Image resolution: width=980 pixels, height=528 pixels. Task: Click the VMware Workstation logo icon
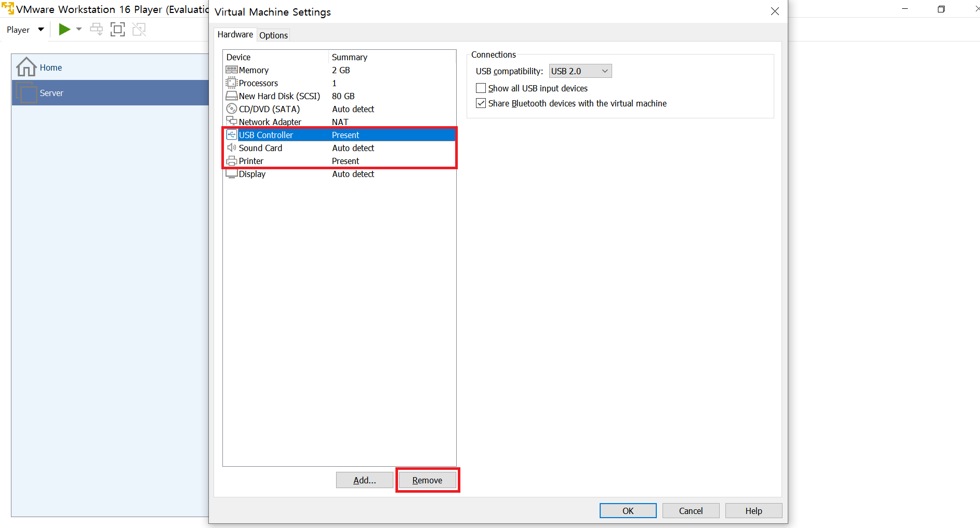8,8
